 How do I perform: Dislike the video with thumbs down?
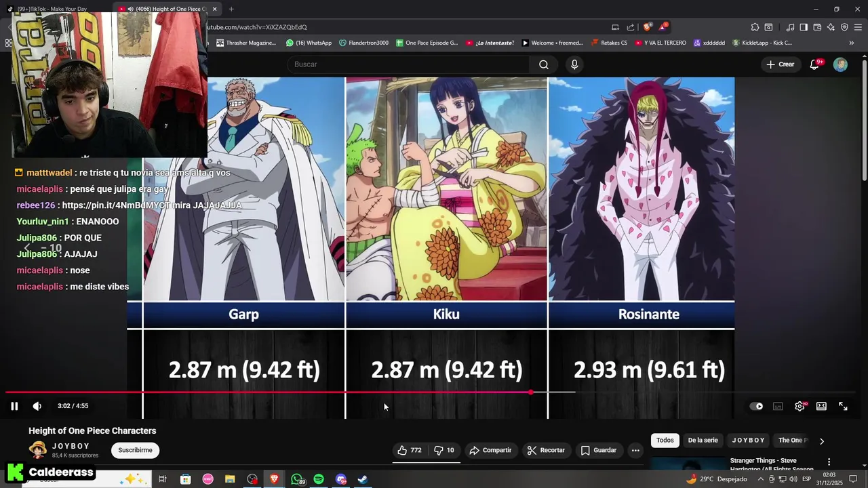pos(444,450)
